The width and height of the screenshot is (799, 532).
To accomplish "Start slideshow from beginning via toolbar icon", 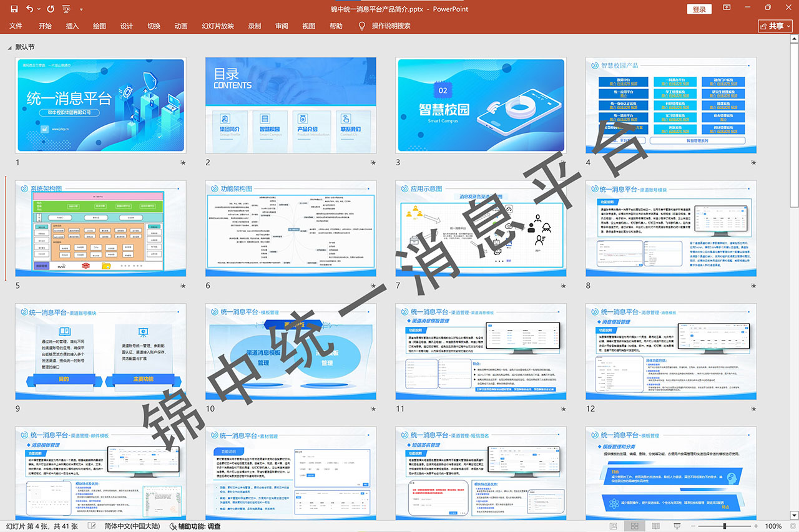I will coord(67,9).
